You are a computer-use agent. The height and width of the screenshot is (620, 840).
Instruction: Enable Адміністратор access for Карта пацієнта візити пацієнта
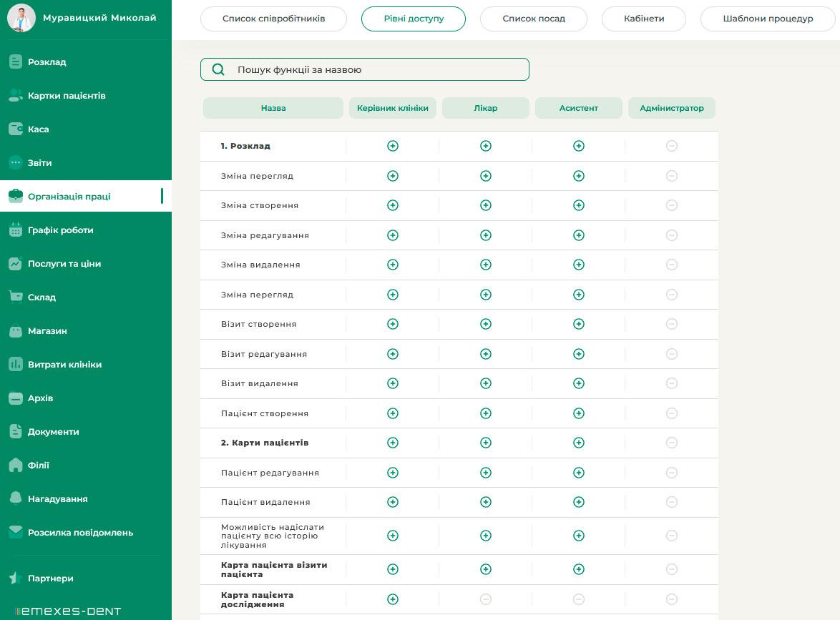672,569
